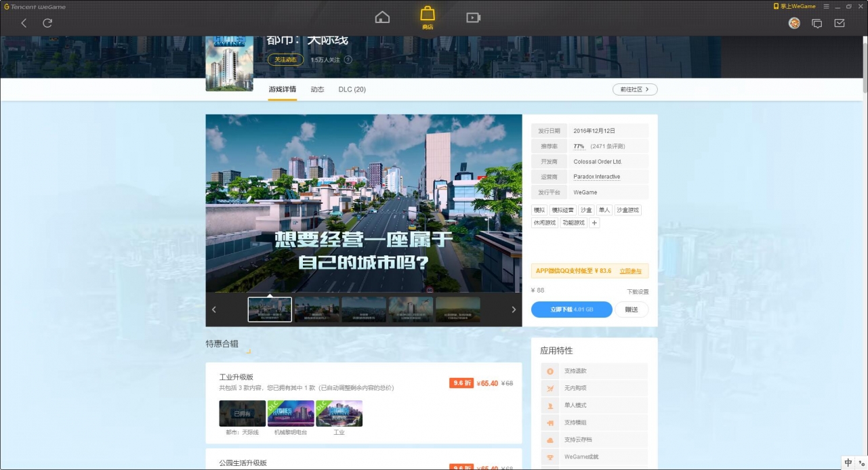Open the 公园生活升级版 bundle title
This screenshot has height=470, width=868.
243,463
